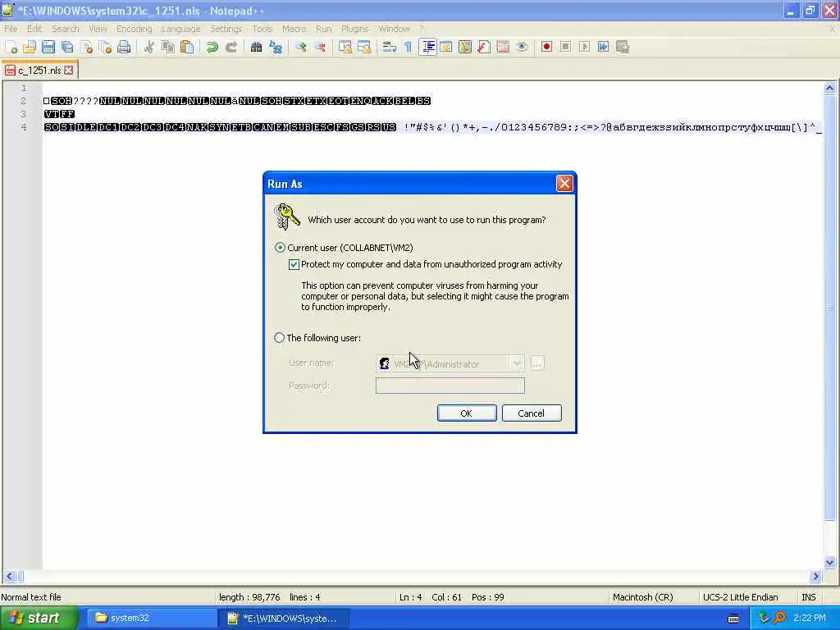Viewport: 840px width, 630px height.
Task: Click the Copy toolbar icon
Action: tap(167, 47)
